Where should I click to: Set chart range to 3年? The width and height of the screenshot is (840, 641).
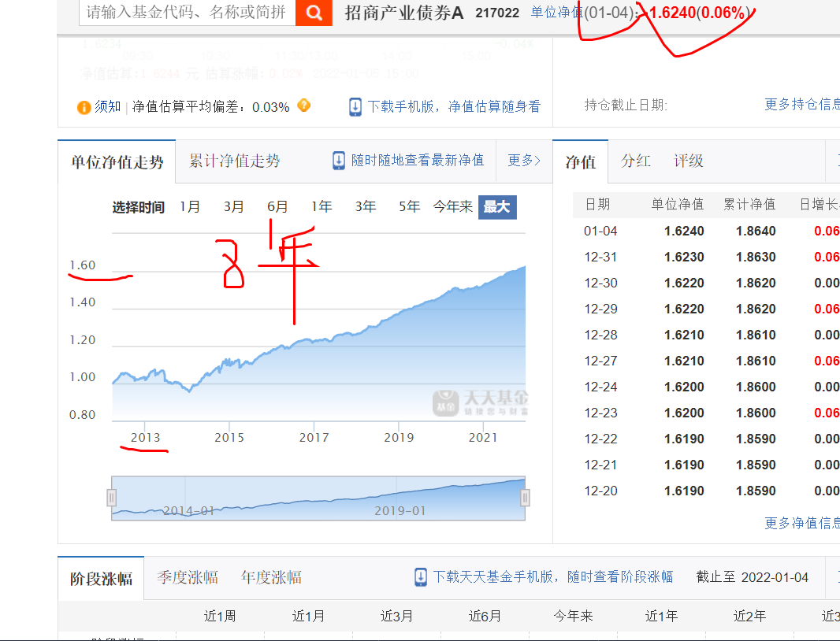pyautogui.click(x=366, y=206)
